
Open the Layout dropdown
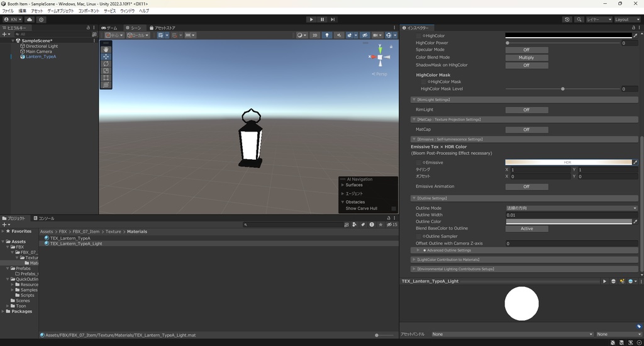pyautogui.click(x=627, y=20)
